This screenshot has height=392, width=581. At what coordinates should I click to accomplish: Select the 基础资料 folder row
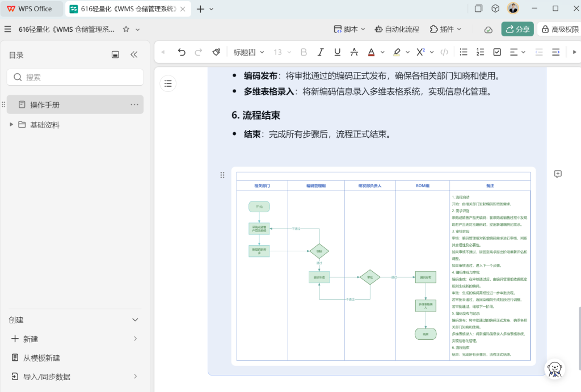[75, 125]
